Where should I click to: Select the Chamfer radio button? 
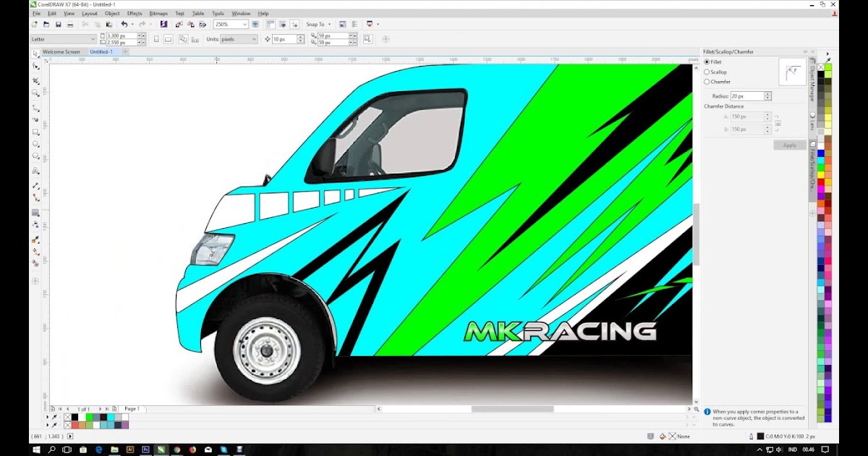[707, 82]
